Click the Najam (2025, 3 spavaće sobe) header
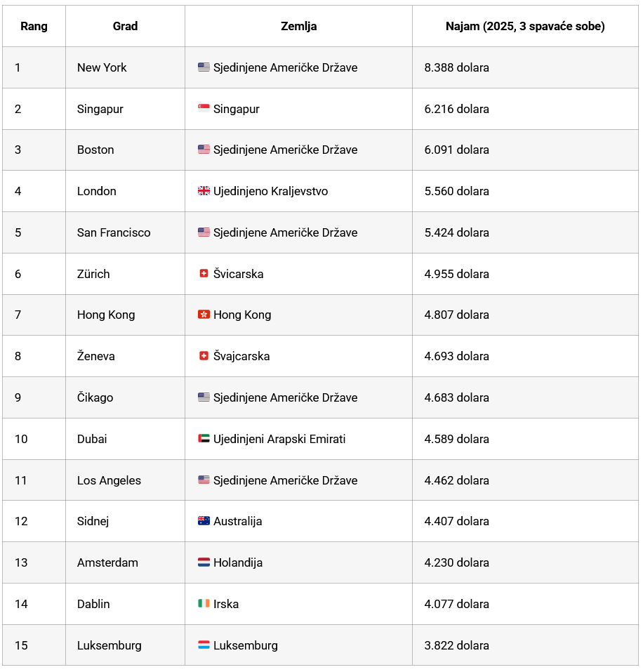The width and height of the screenshot is (643, 672). coord(525,26)
